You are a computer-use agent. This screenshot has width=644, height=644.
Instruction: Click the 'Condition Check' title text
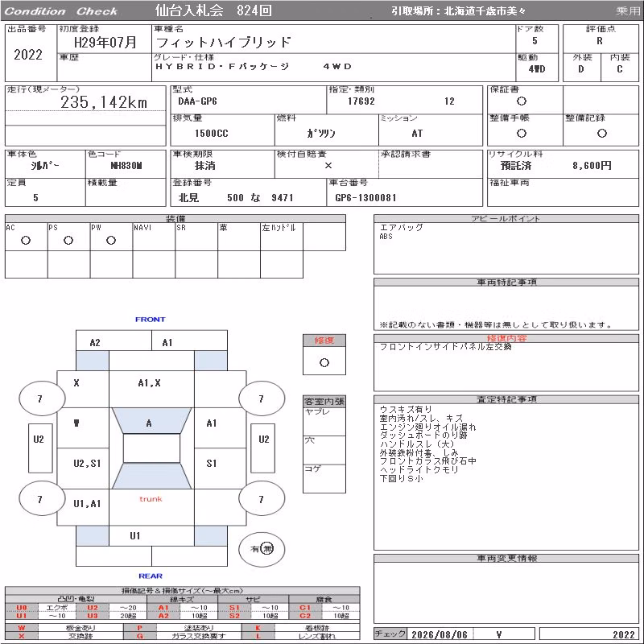[x=61, y=11]
